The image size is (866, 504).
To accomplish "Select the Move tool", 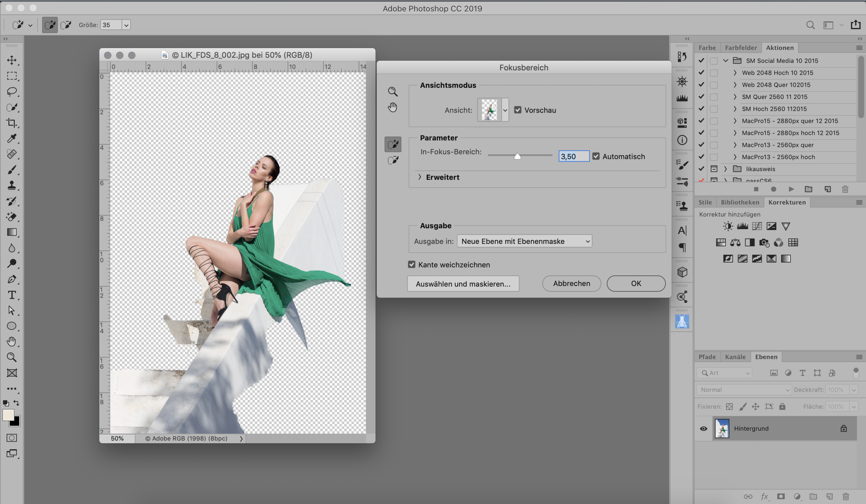I will tap(12, 60).
